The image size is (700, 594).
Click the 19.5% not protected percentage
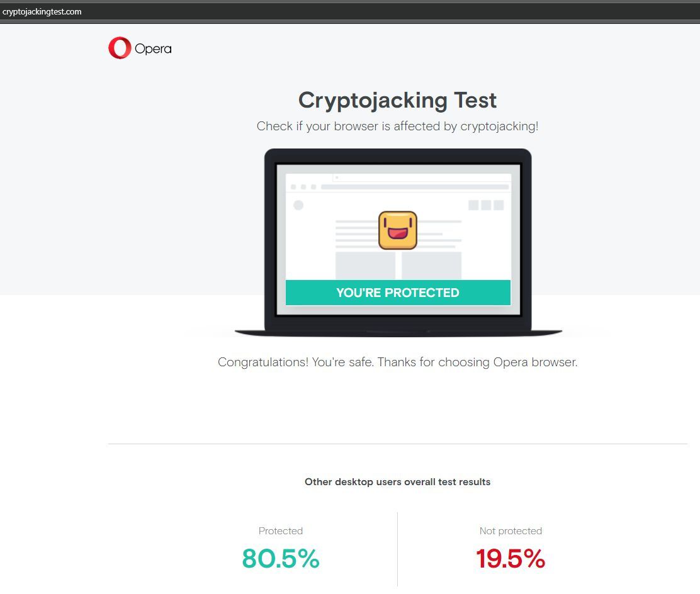(x=511, y=558)
